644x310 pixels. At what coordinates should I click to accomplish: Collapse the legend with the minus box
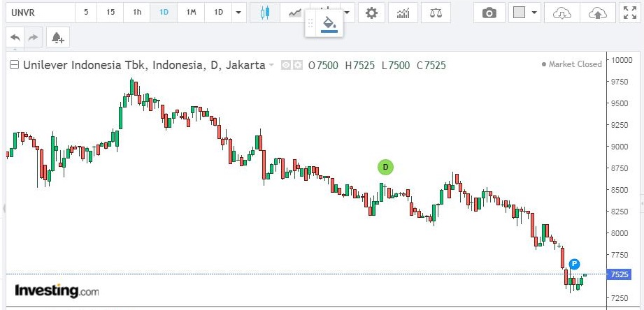[15, 65]
